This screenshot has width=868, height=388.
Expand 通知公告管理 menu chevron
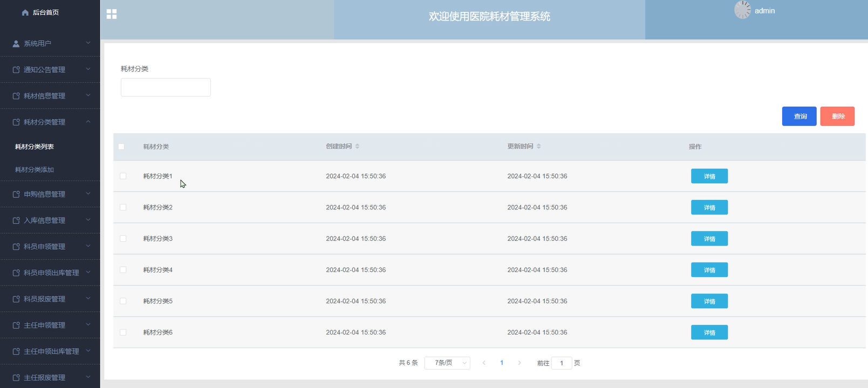(88, 69)
